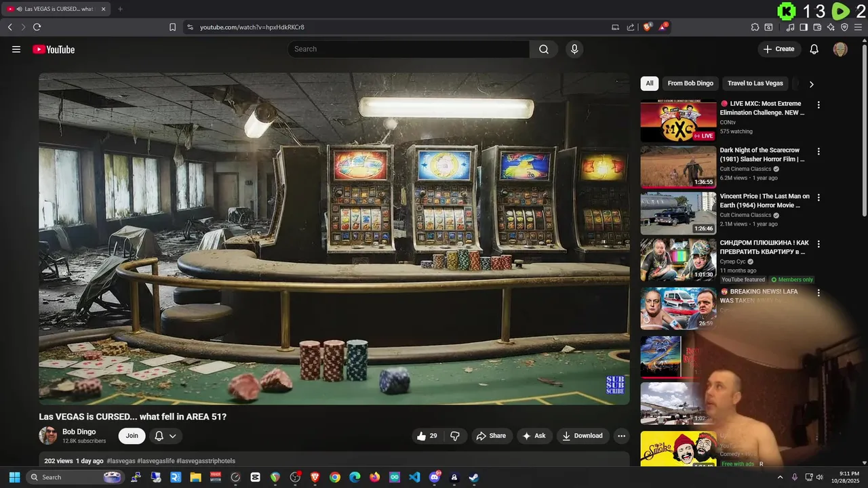Start voice search with microphone
Image resolution: width=868 pixels, height=488 pixels.
tap(574, 49)
